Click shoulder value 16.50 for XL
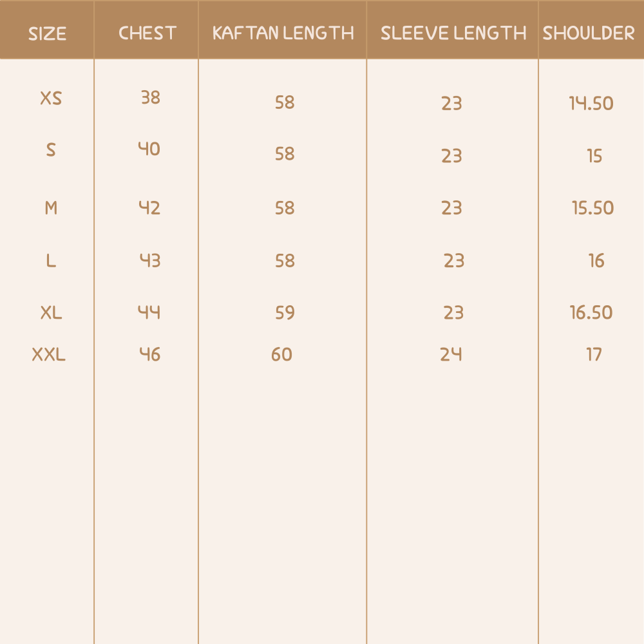This screenshot has width=644, height=644. [x=591, y=313]
